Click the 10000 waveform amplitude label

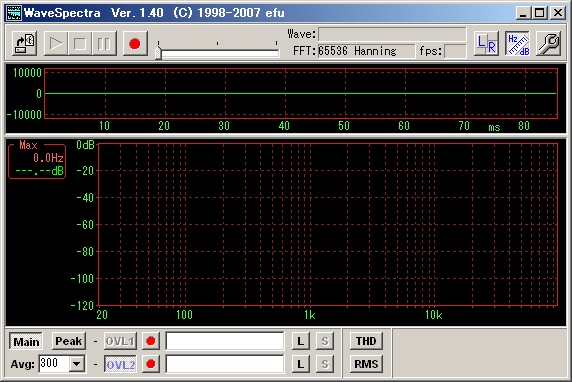[27, 73]
